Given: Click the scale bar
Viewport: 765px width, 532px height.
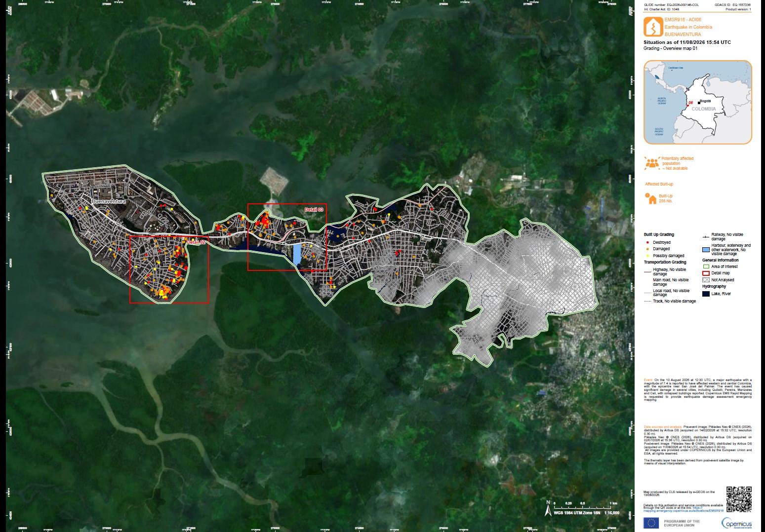Looking at the screenshot, I should (x=586, y=505).
